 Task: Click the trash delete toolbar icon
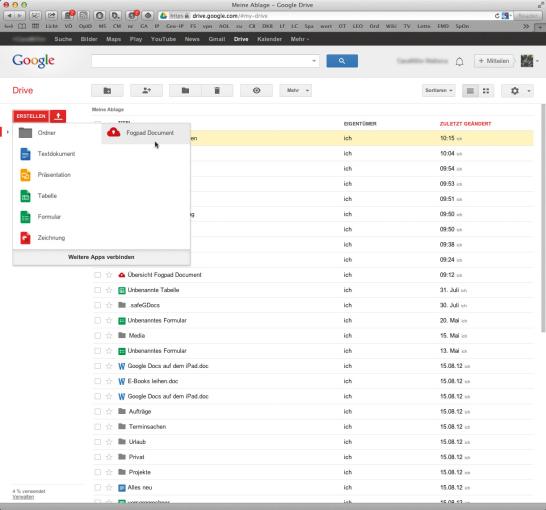[x=217, y=91]
